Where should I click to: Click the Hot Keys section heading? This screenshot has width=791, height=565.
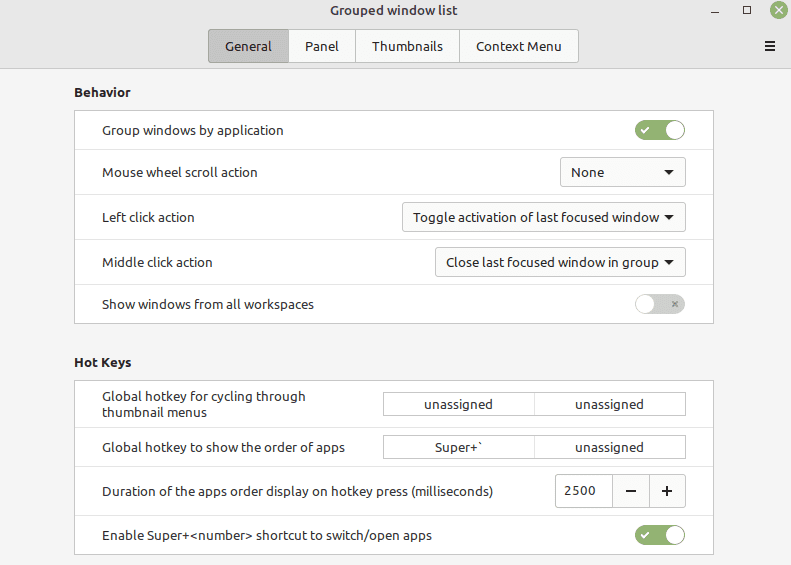click(103, 362)
